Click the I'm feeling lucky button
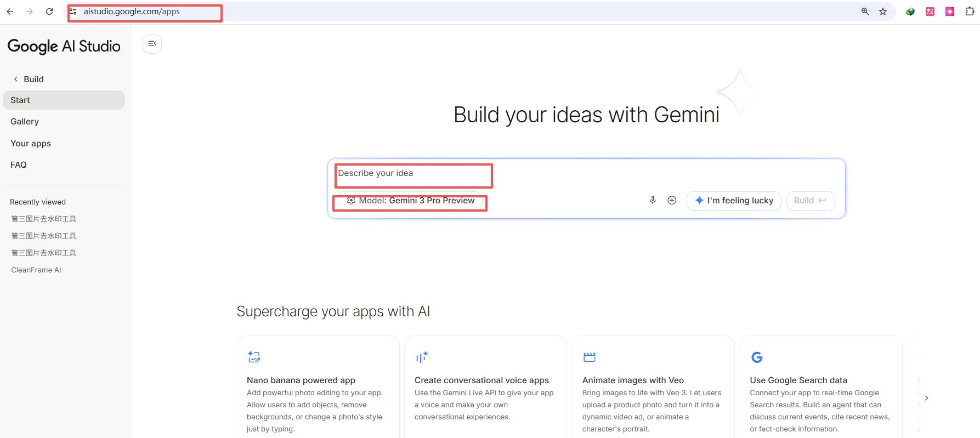This screenshot has width=980, height=438. 734,201
